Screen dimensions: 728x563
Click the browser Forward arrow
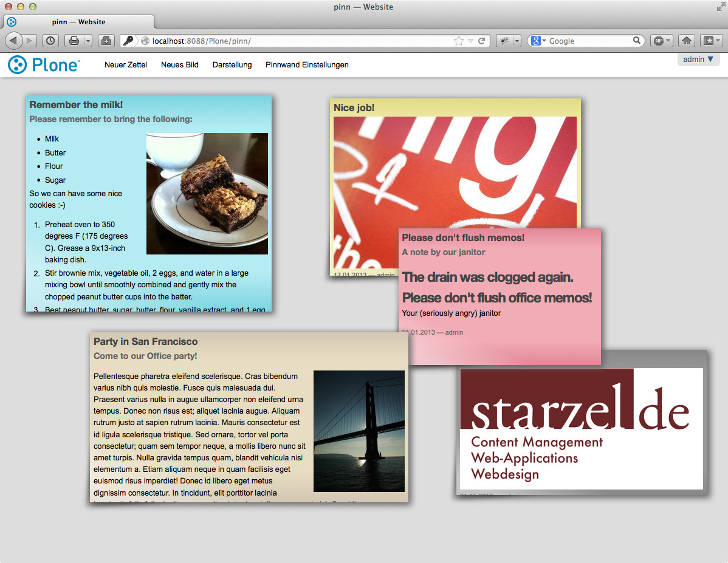pos(29,41)
